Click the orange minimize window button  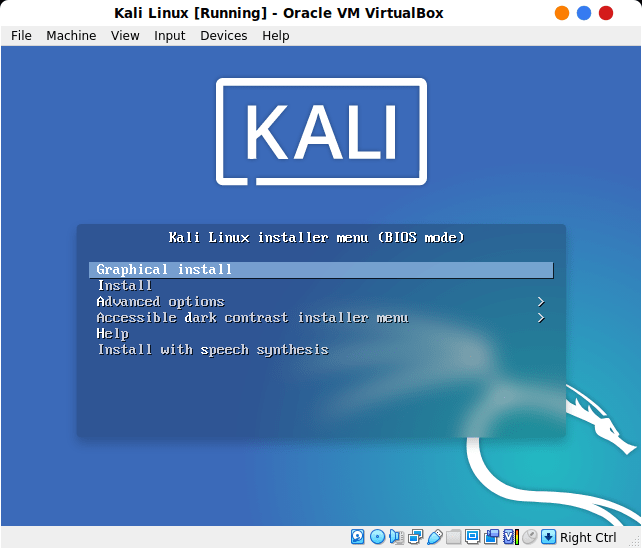click(562, 13)
